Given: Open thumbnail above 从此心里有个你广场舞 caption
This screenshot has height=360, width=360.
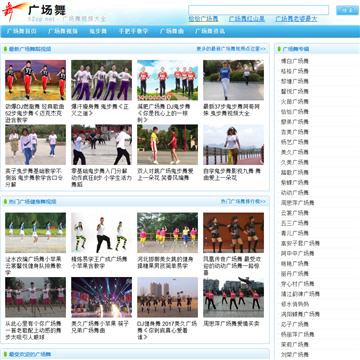Looking at the screenshot, I should pos(36,297).
